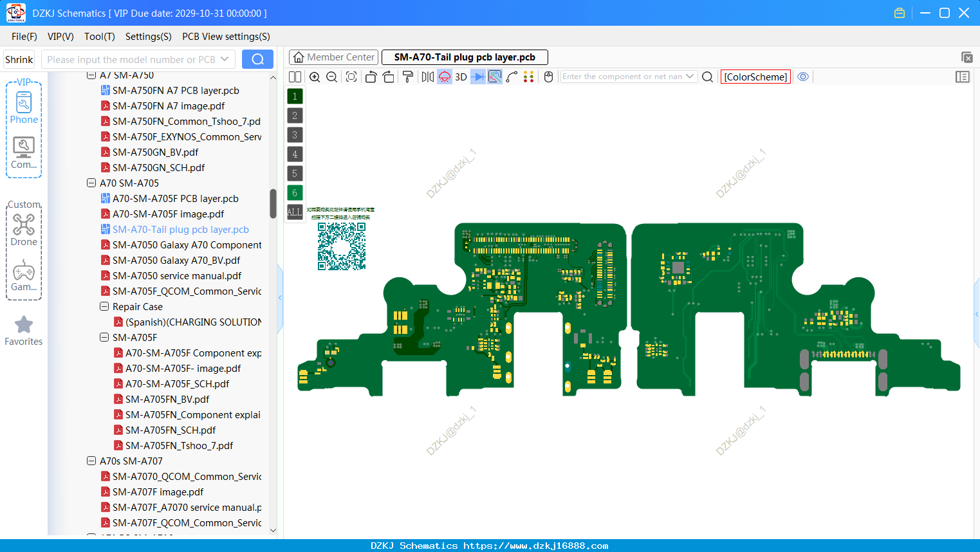Open the VIP(V) menu
Viewport: 980px width, 552px height.
click(60, 37)
